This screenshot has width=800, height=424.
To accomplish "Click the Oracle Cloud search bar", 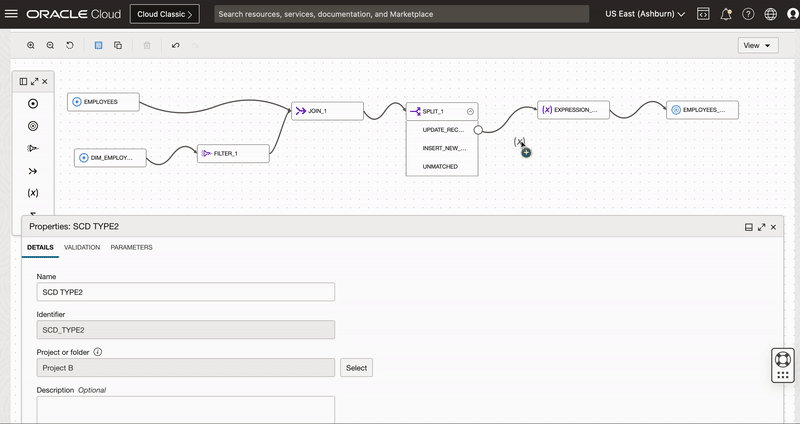I will pyautogui.click(x=402, y=14).
